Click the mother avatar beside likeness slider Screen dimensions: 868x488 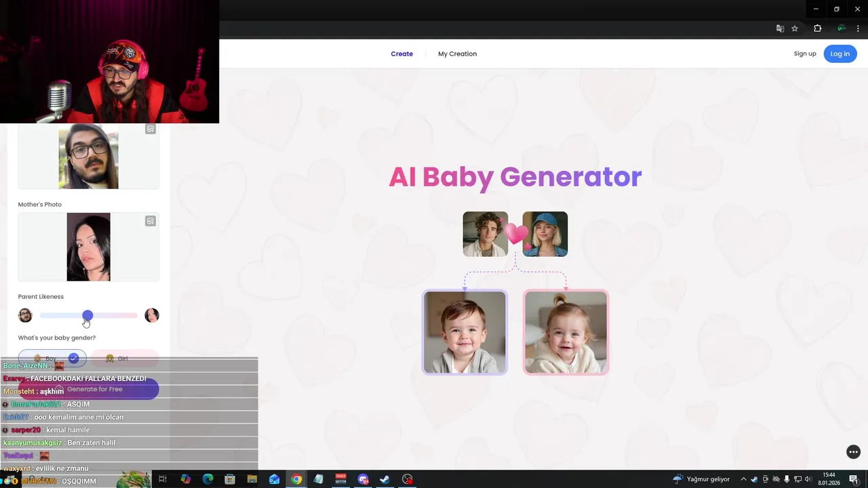tap(152, 315)
